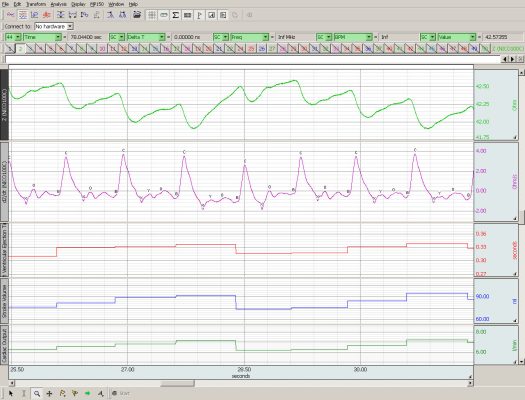The width and height of the screenshot is (525, 400).
Task: Click the dZ/dt channel label tab
Action: tap(4, 182)
